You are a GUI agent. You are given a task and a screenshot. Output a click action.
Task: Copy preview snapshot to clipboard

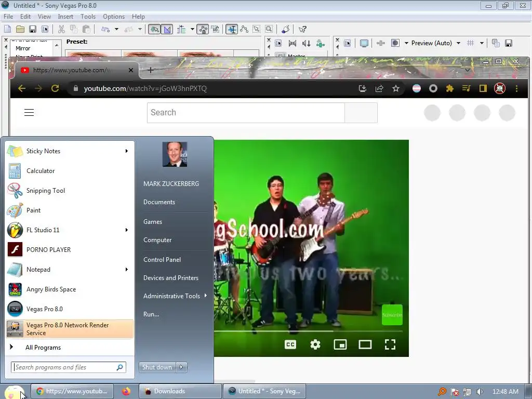(x=496, y=43)
